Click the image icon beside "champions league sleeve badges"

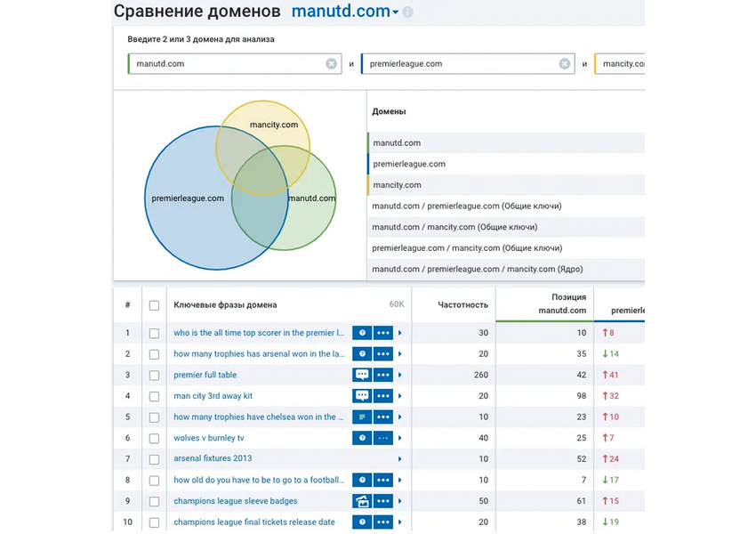[362, 501]
